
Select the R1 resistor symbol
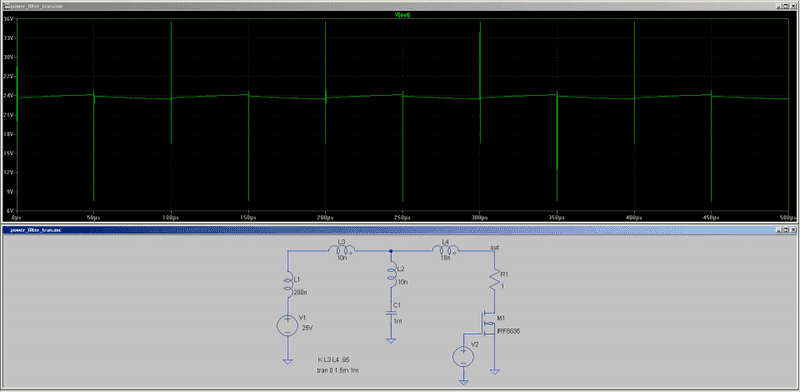[494, 280]
